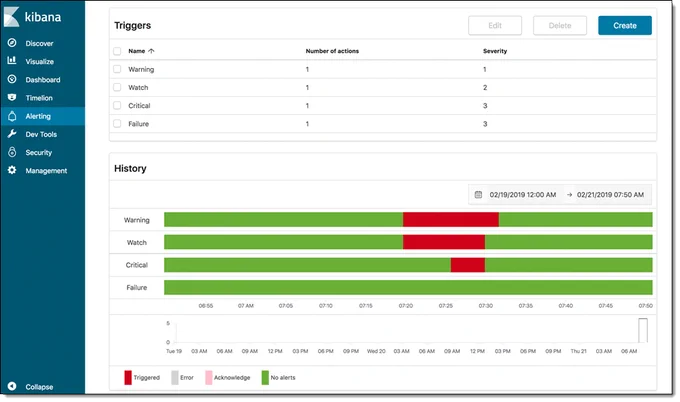Click the Triggers section heading
This screenshot has width=680, height=402.
tap(132, 26)
